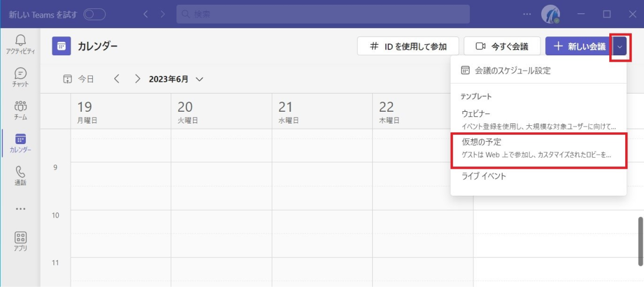The height and width of the screenshot is (287, 644).
Task: Click the 9 o'clock slot on 月曜日
Action: [x=121, y=174]
